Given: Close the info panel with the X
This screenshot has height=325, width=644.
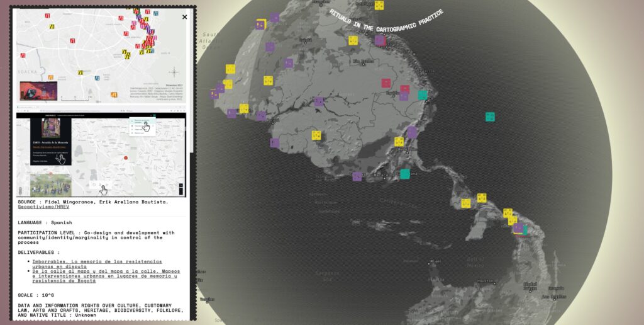Looking at the screenshot, I should pyautogui.click(x=184, y=17).
